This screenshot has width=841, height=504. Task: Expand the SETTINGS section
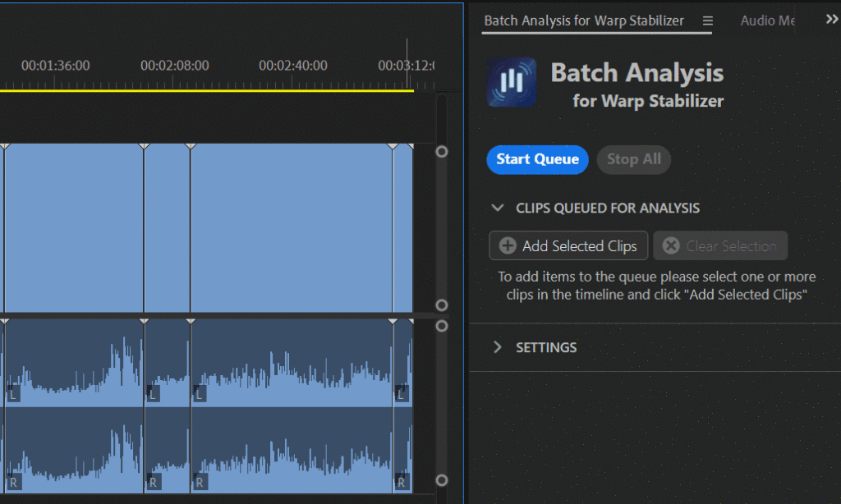tap(498, 347)
